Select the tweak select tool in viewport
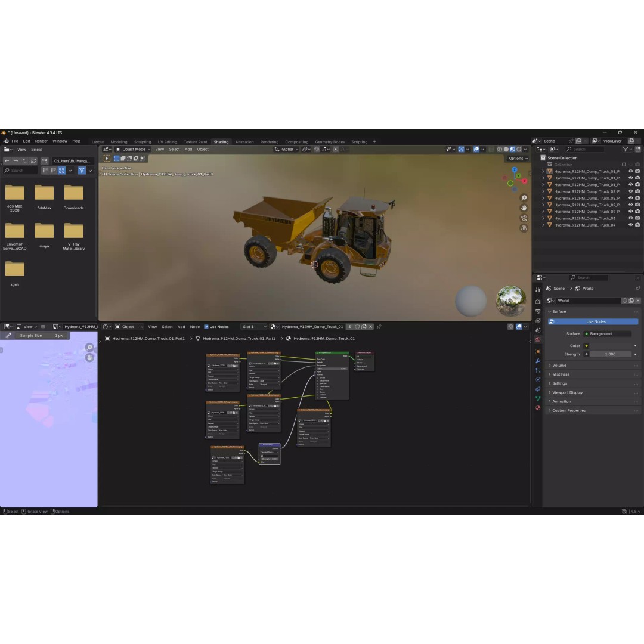Viewport: 644px width, 644px height. [107, 158]
